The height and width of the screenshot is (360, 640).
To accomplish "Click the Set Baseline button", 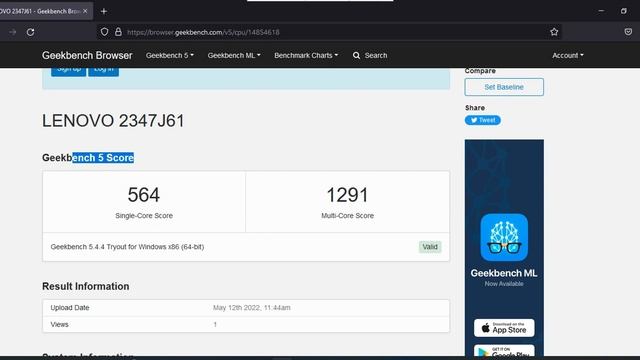I will pyautogui.click(x=504, y=87).
